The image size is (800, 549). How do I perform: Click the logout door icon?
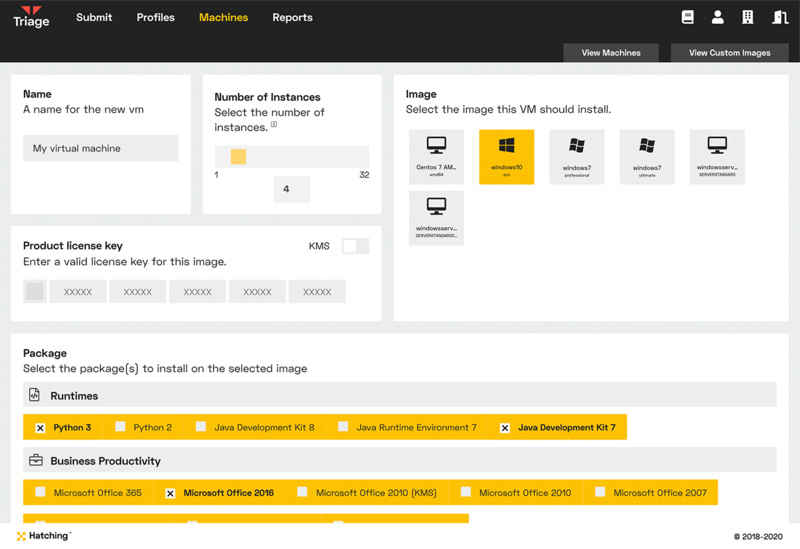780,17
